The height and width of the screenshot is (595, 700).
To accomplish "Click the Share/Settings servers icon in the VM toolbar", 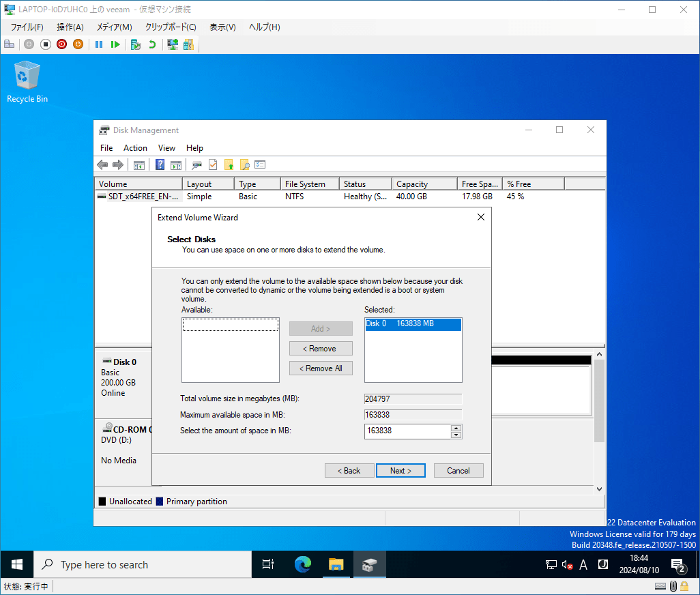I will pyautogui.click(x=188, y=44).
